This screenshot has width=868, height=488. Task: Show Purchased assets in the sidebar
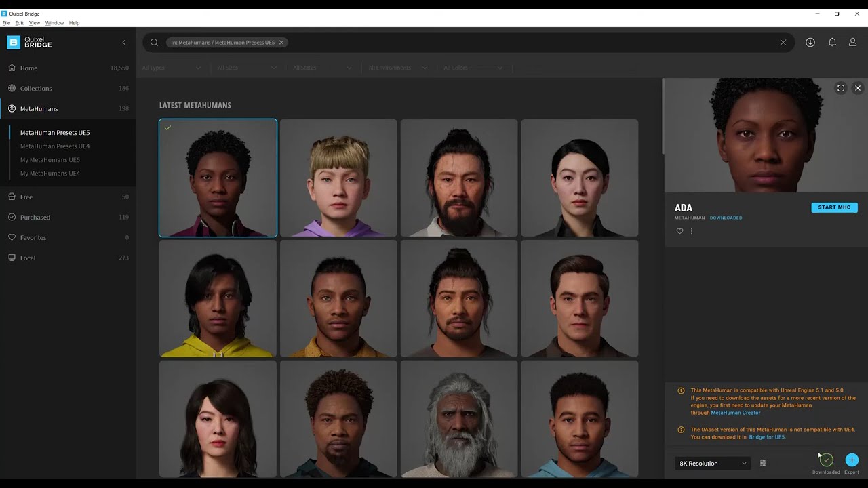coord(68,217)
